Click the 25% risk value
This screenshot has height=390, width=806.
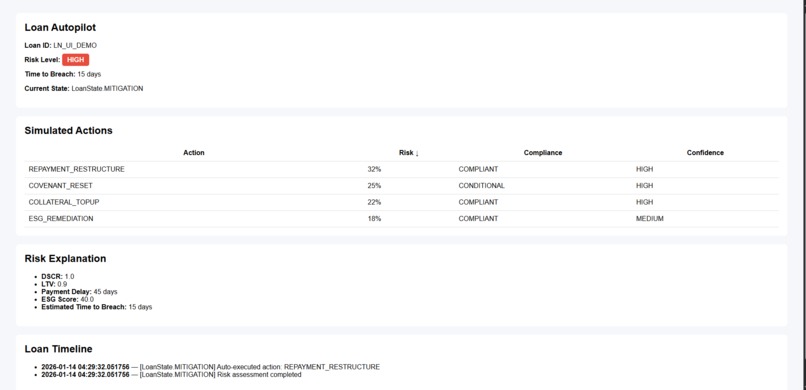pos(374,185)
